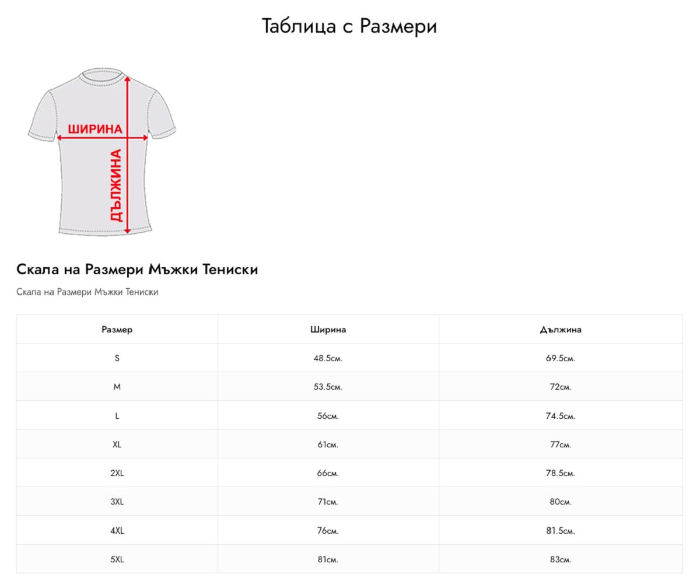
Task: Click the red ШИРИНА label on the diagram
Action: (x=95, y=129)
